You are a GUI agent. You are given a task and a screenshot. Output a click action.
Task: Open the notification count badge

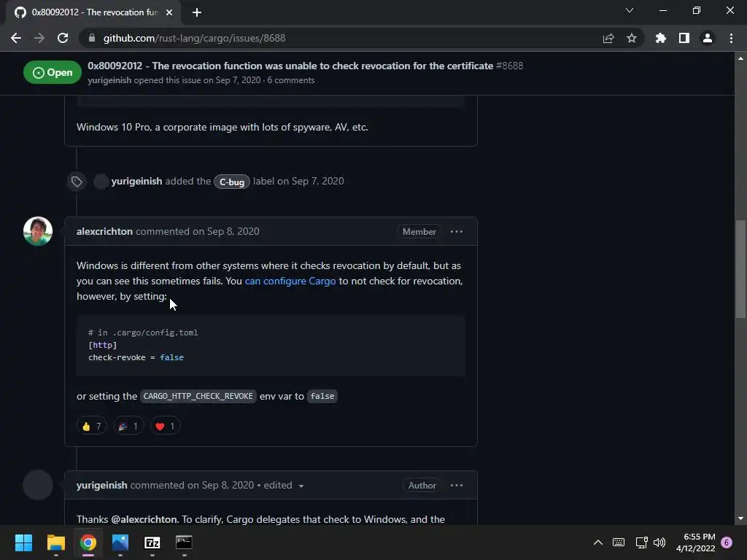pyautogui.click(x=727, y=542)
